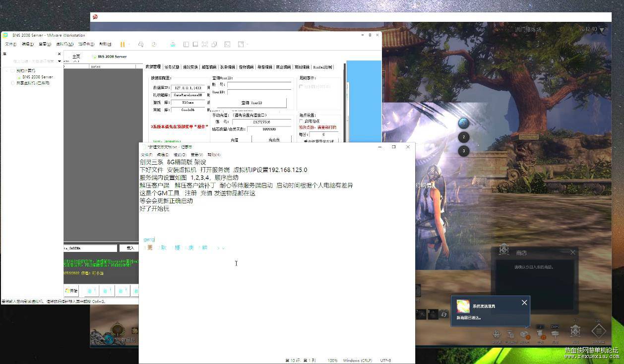The height and width of the screenshot is (364, 624).
Task: Click the game bag icon with orange badge
Action: tap(524, 334)
